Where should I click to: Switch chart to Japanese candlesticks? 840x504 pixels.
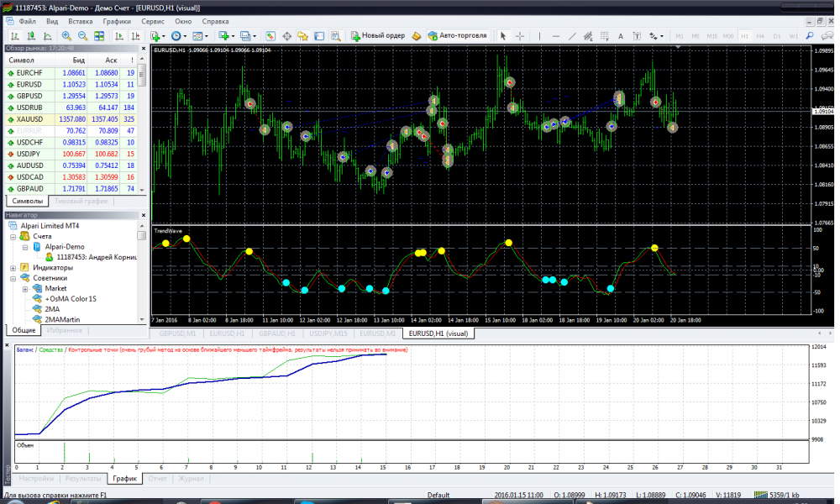tap(31, 36)
